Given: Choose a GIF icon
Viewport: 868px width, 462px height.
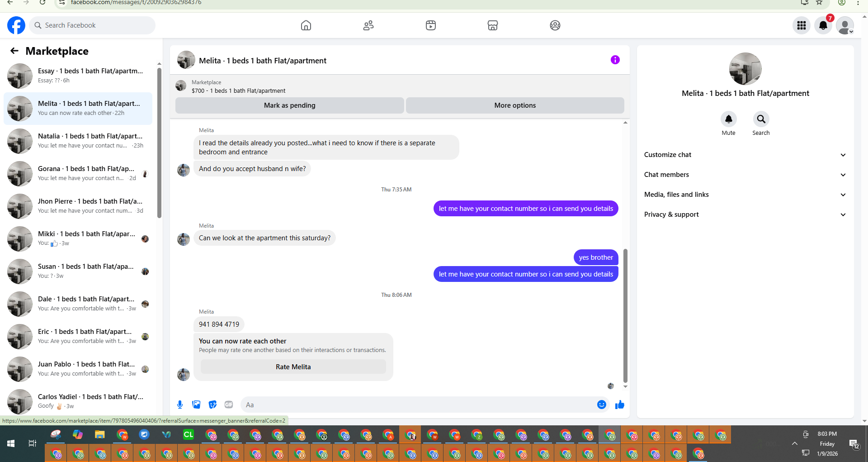Looking at the screenshot, I should click(x=229, y=405).
